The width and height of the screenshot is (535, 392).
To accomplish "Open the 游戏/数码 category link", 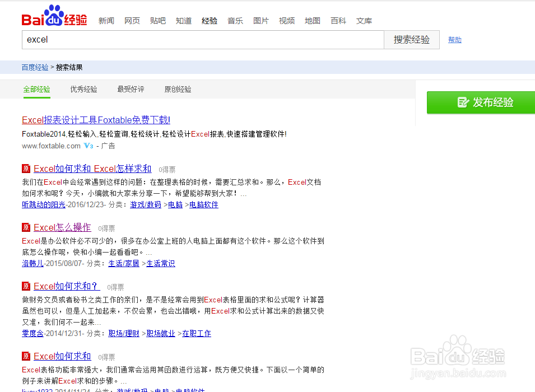I will (x=145, y=204).
